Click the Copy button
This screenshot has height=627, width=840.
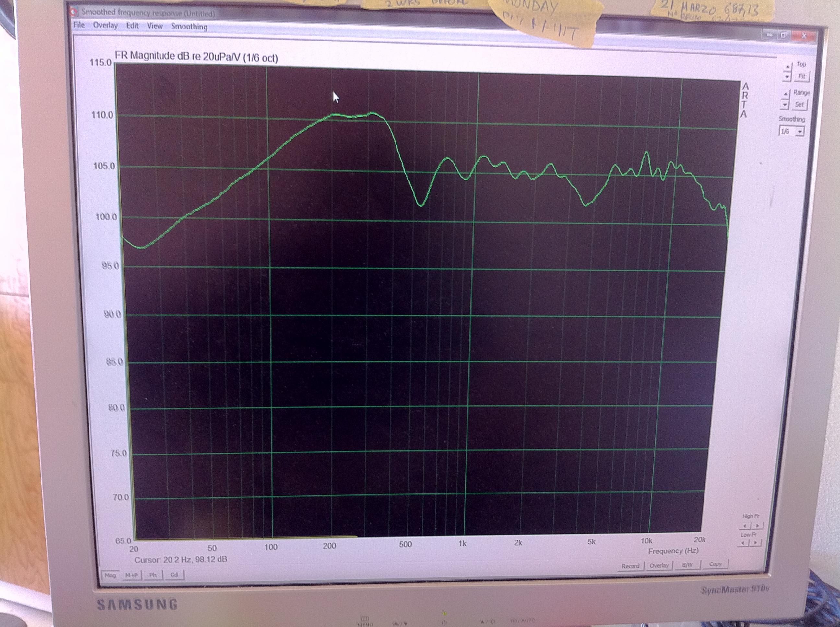point(715,564)
